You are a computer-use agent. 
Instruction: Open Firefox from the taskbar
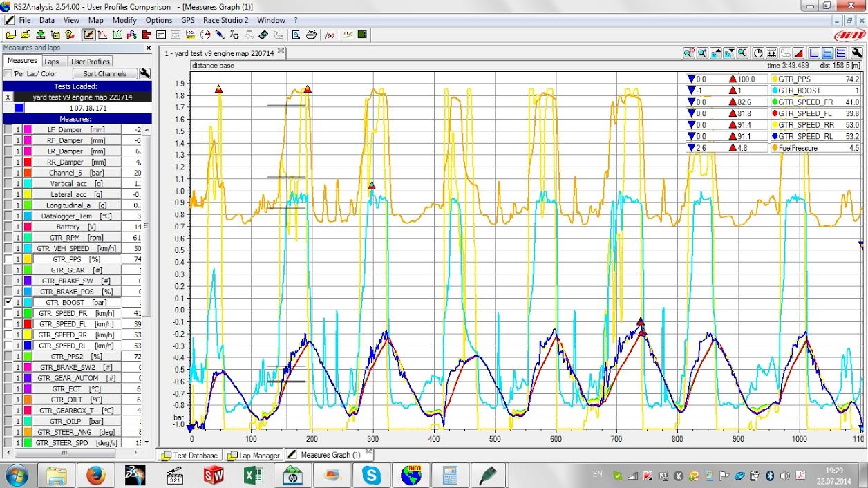coord(95,476)
